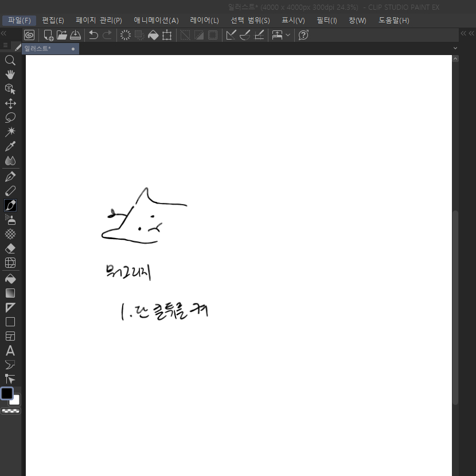Click the Undo arrow in the command bar
This screenshot has width=476, height=476.
click(93, 35)
